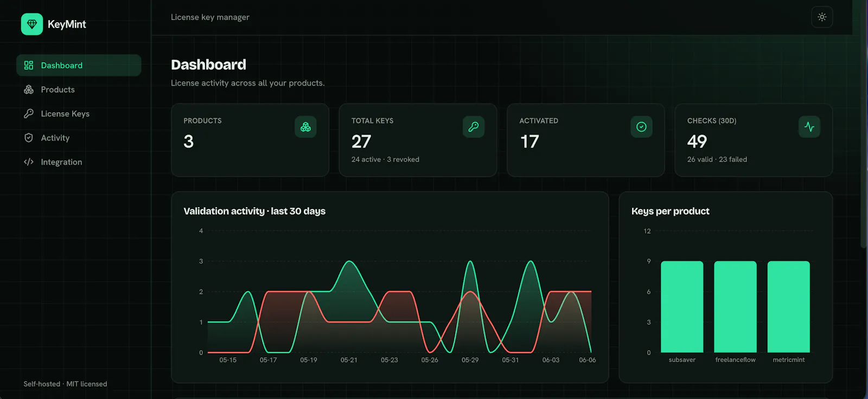Click the Total Keys card key icon

[x=474, y=127]
